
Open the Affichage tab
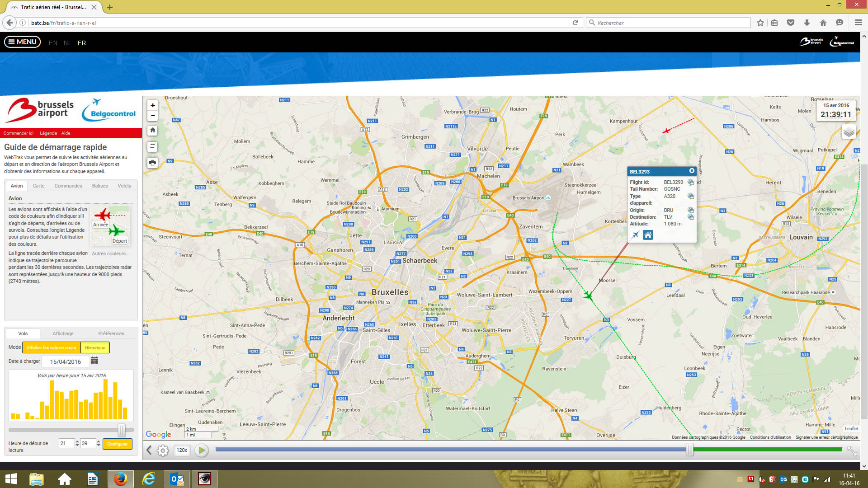coord(63,333)
